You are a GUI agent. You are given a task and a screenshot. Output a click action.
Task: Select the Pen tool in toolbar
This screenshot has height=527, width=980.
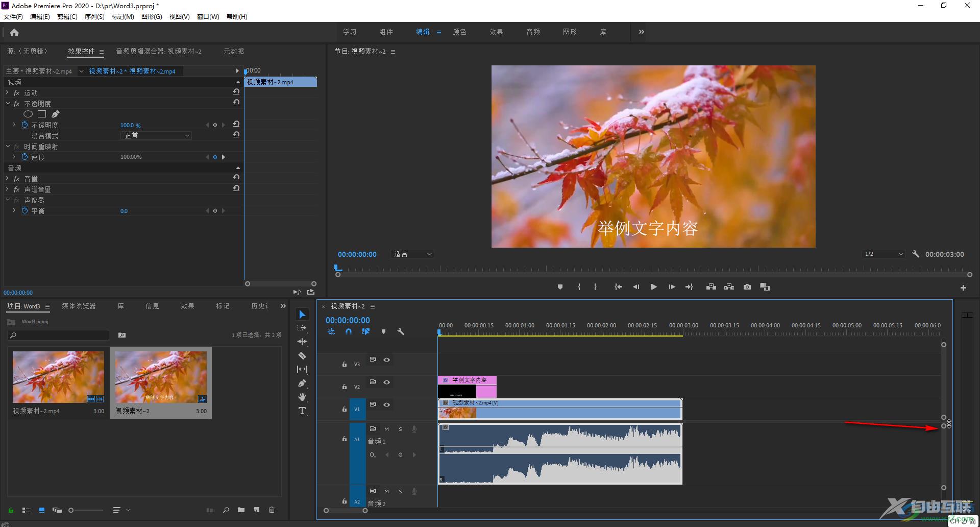(x=302, y=383)
